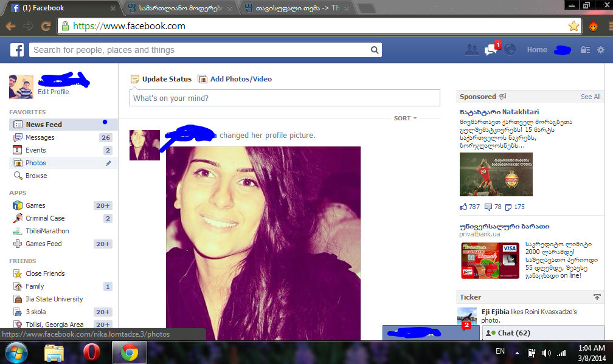The width and height of the screenshot is (613, 364).
Task: Click the Natakhtari rugby ad image
Action: coord(496,174)
